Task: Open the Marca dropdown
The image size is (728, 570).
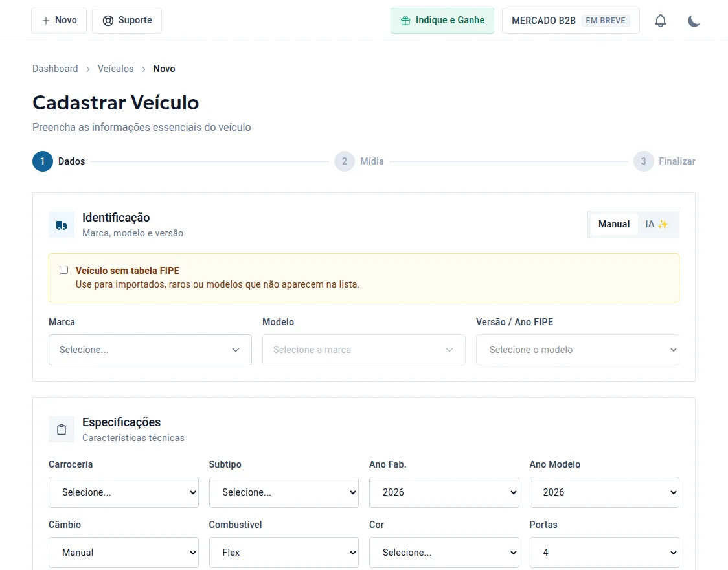Action: pos(150,350)
